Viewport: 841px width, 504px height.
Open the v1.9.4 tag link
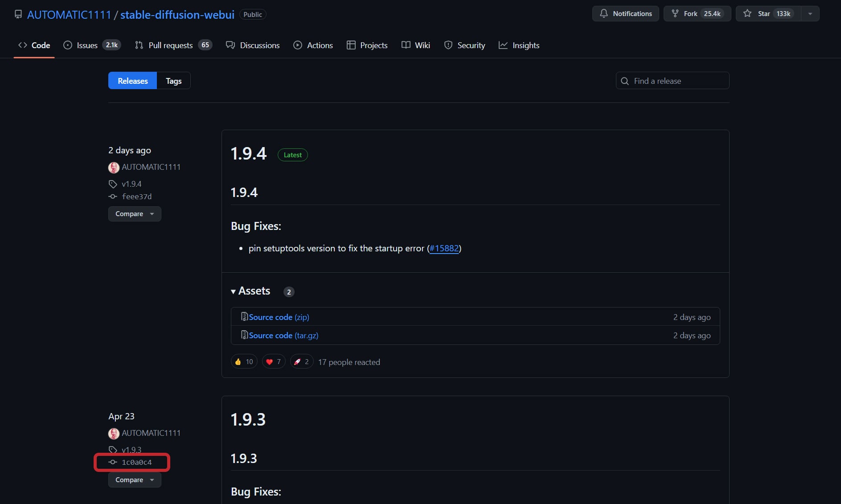(x=131, y=184)
